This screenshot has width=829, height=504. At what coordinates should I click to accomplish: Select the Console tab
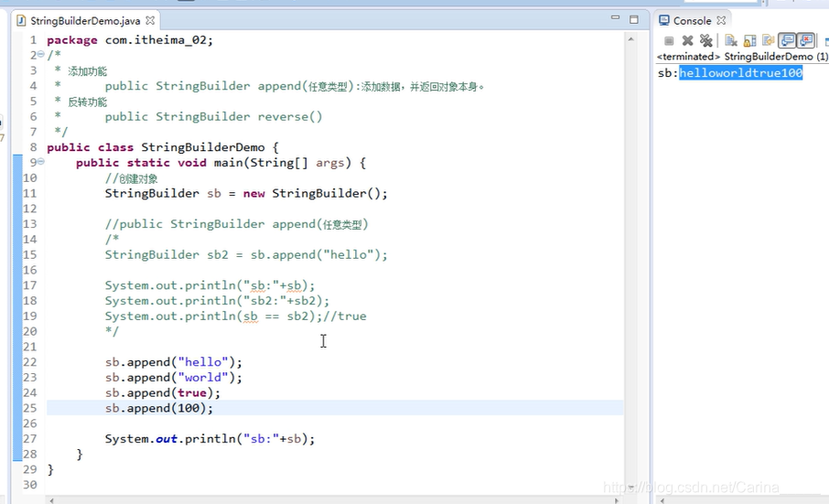pyautogui.click(x=692, y=21)
